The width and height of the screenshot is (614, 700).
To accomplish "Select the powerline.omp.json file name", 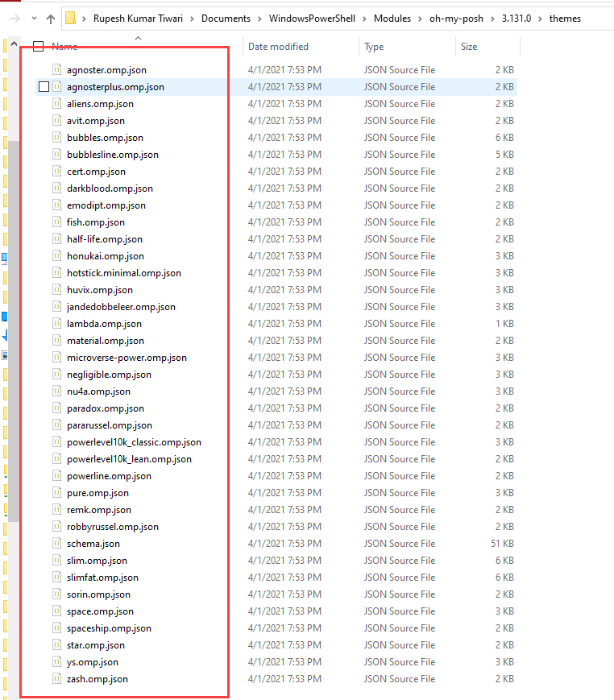I will (x=109, y=476).
